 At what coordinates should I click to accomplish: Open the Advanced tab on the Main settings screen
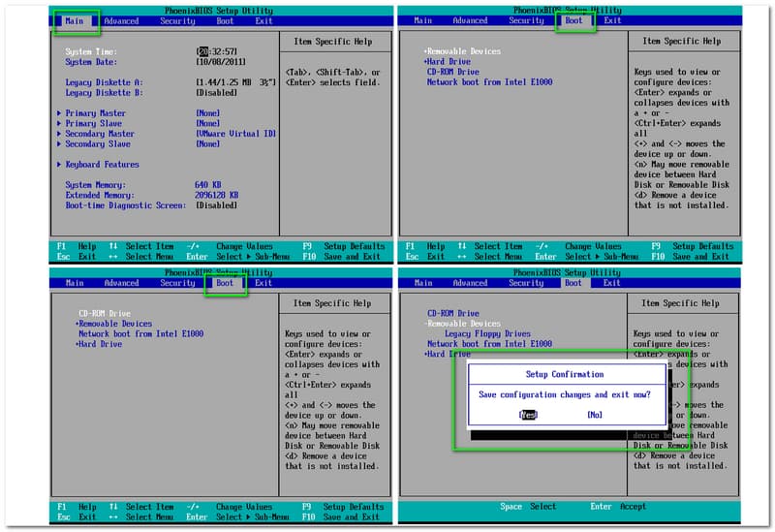point(121,20)
